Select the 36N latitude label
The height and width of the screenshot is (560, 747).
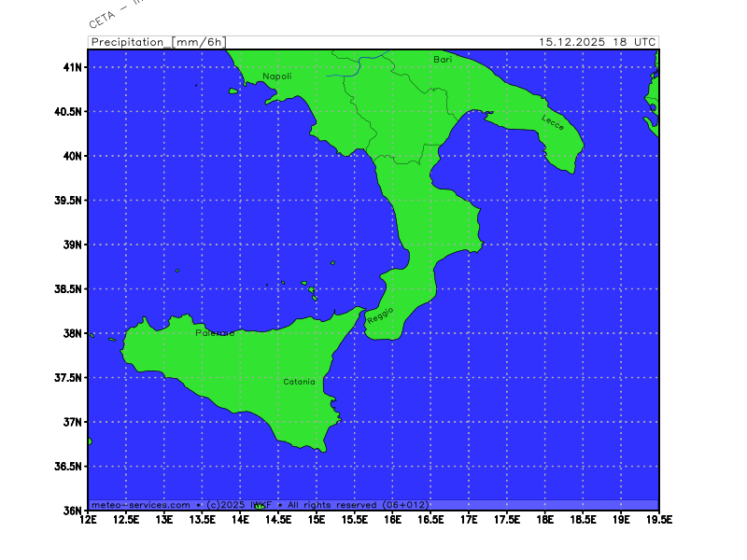73,511
